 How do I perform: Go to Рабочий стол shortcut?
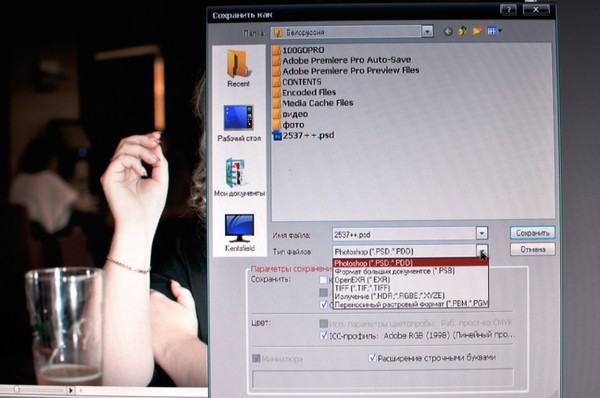pyautogui.click(x=239, y=124)
